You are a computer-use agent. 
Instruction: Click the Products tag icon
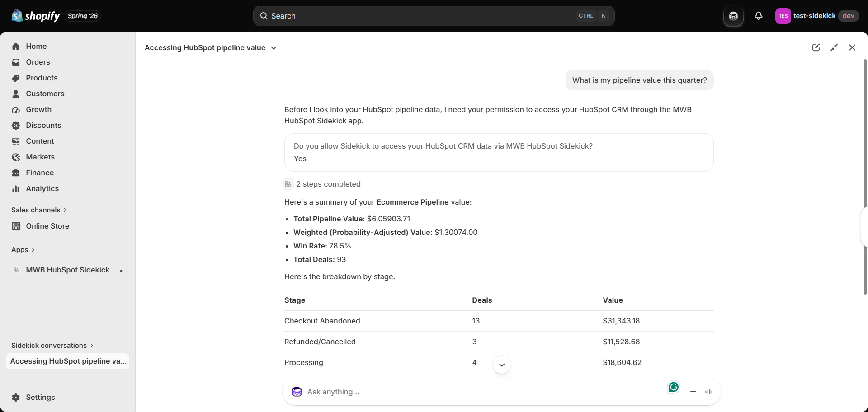tap(16, 78)
